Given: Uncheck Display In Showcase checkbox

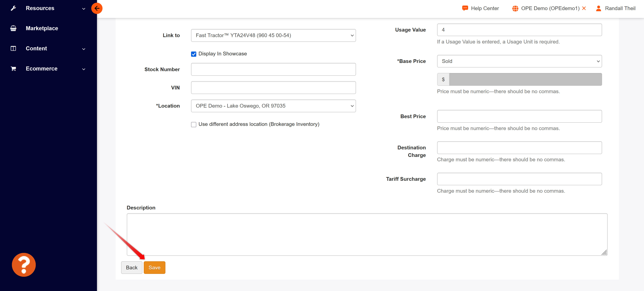Looking at the screenshot, I should [194, 54].
